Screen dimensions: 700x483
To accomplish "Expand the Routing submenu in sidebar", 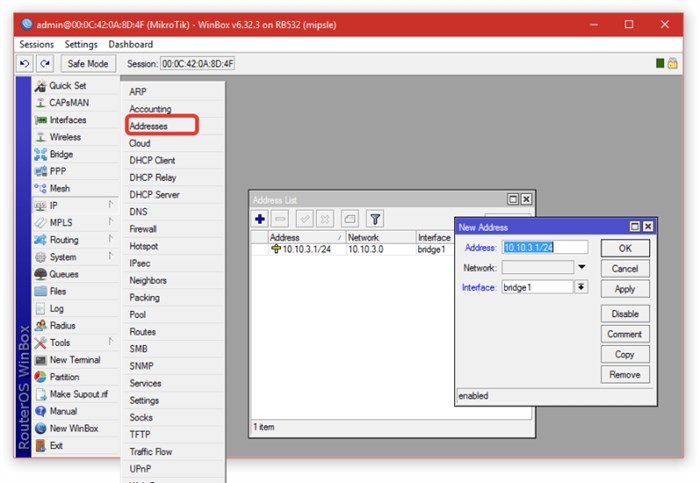I will (x=76, y=240).
